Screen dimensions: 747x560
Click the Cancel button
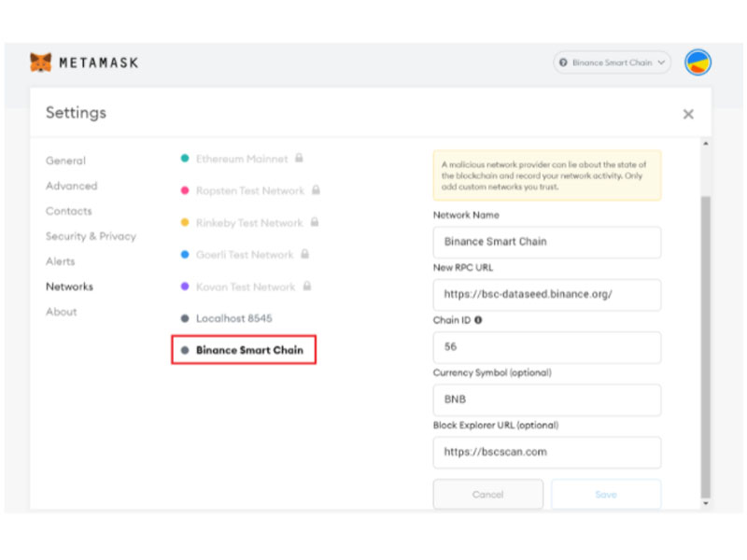click(x=487, y=495)
